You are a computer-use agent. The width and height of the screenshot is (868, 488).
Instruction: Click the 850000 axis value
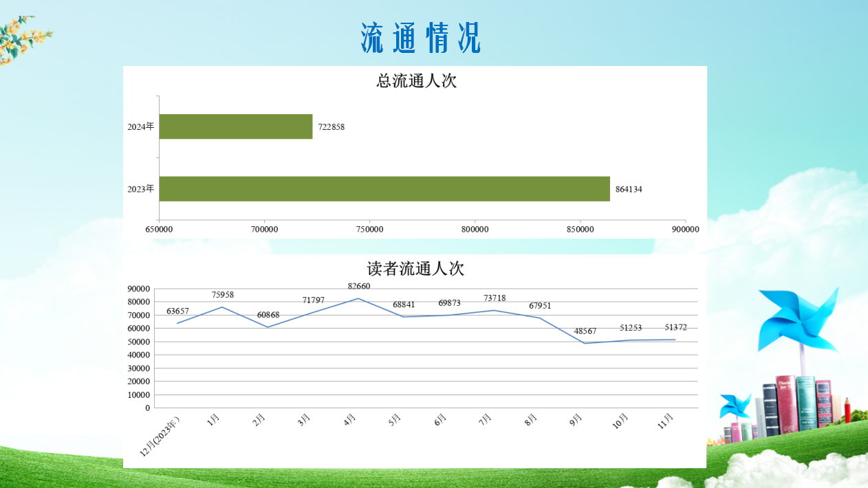pyautogui.click(x=580, y=229)
